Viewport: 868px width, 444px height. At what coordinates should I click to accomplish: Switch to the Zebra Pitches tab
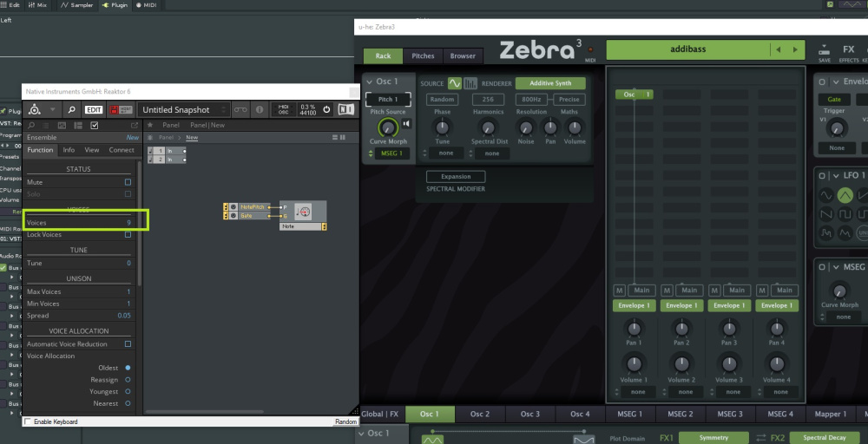coord(423,55)
